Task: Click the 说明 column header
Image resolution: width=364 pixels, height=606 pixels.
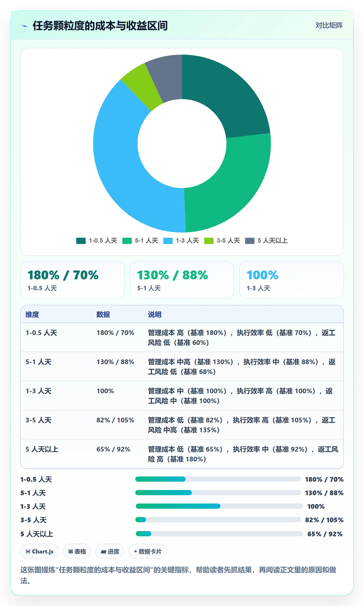Action: pos(155,314)
